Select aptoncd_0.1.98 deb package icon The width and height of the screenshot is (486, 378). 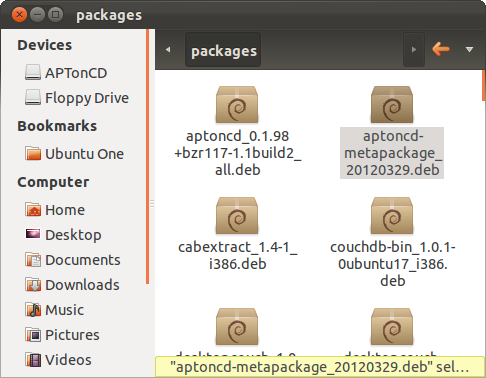coord(237,105)
